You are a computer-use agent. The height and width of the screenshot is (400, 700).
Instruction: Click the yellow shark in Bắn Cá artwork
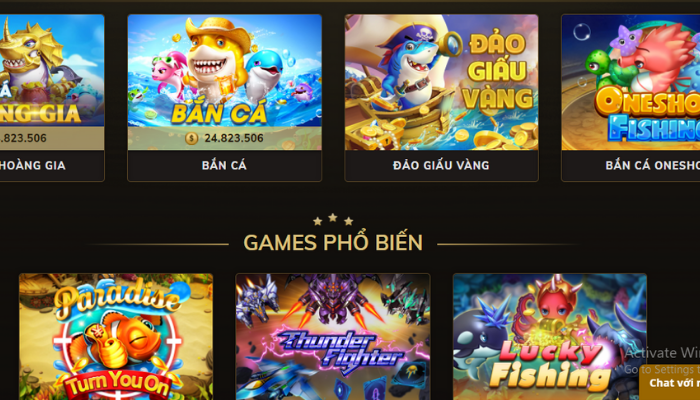(x=216, y=60)
